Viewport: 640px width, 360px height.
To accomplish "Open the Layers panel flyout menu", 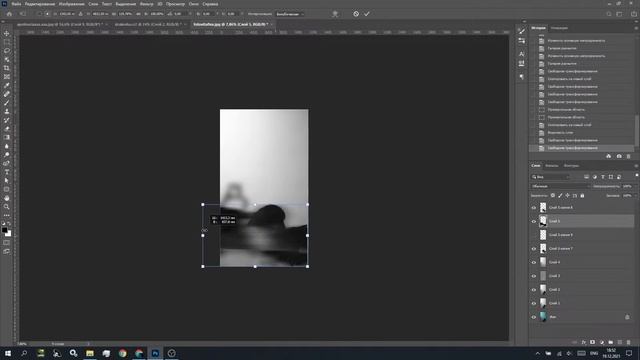I will tap(636, 166).
